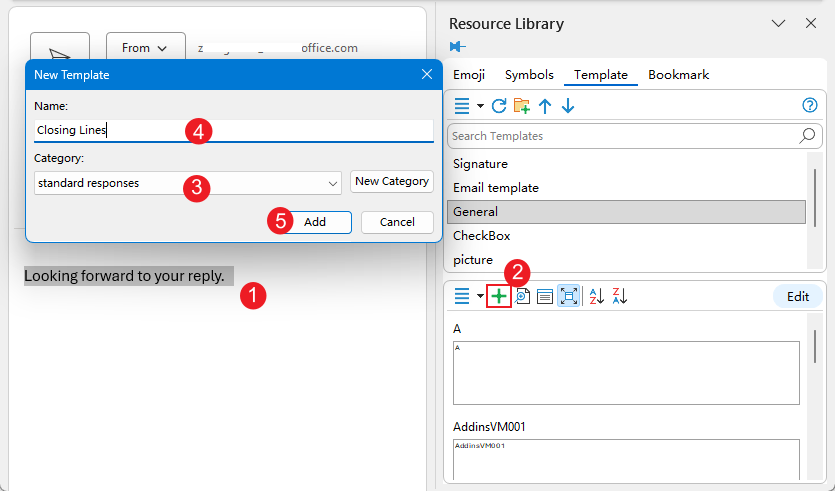
Task: Open the From sender dropdown
Action: (145, 48)
